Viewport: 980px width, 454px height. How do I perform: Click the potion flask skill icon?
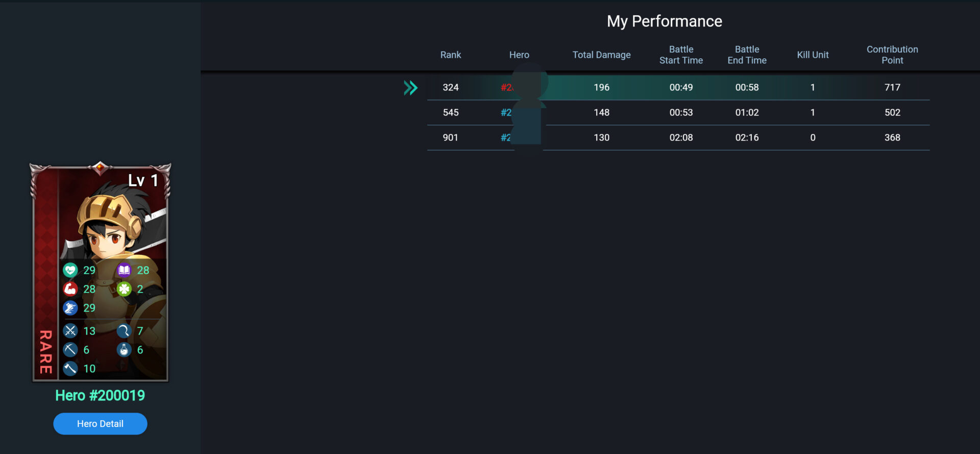(124, 350)
